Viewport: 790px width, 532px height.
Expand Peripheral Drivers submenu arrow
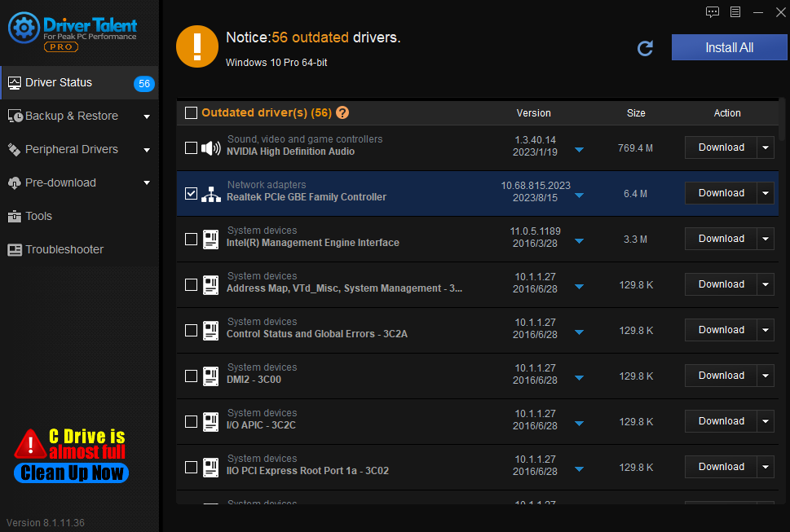coord(147,150)
